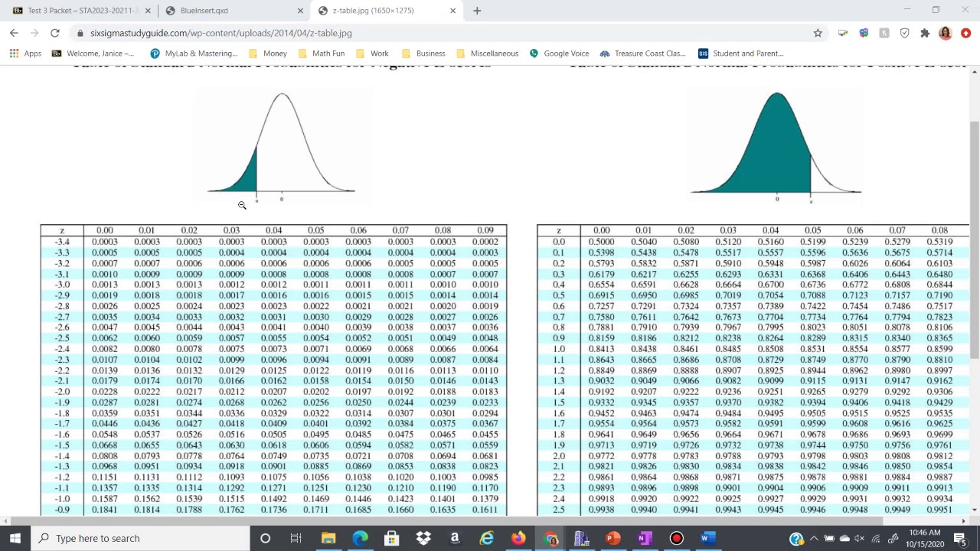980x551 pixels.
Task: Click the vertical page scrollbar
Action: pyautogui.click(x=974, y=239)
